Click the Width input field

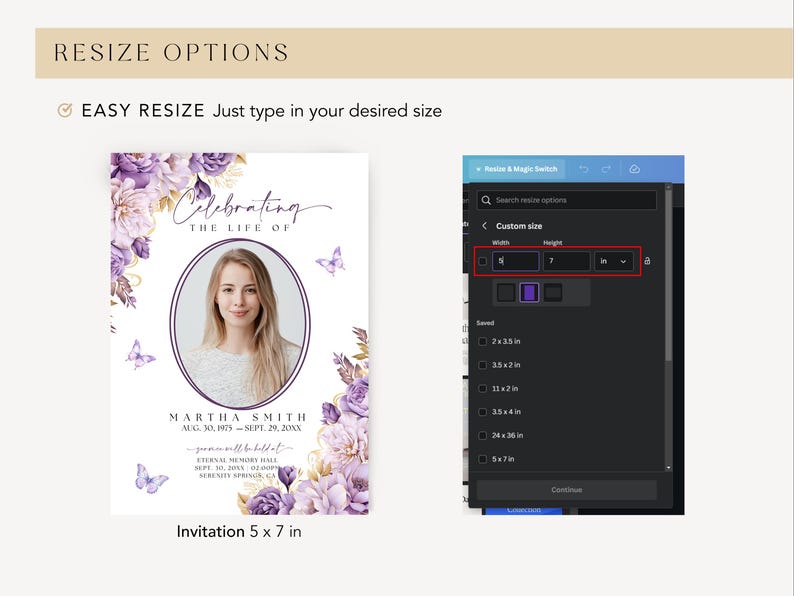pyautogui.click(x=515, y=261)
